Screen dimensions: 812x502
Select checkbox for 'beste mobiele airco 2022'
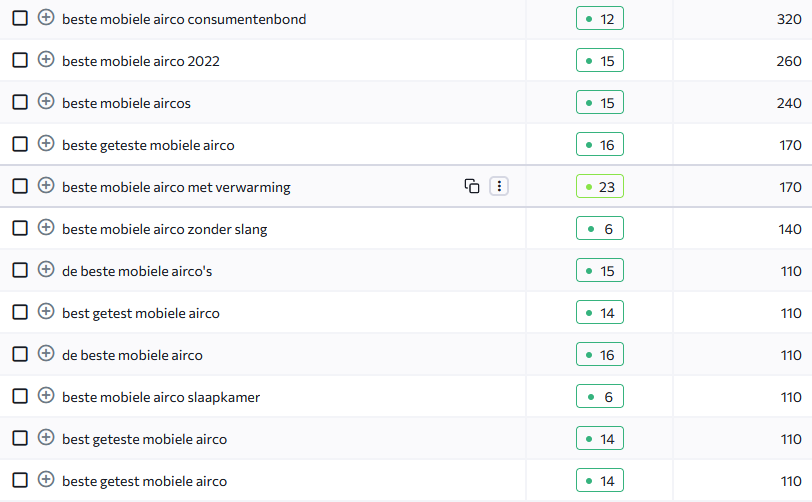point(20,60)
